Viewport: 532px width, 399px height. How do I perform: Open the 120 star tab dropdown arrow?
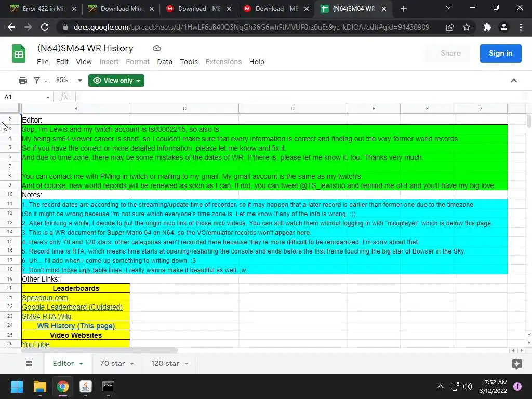point(187,363)
